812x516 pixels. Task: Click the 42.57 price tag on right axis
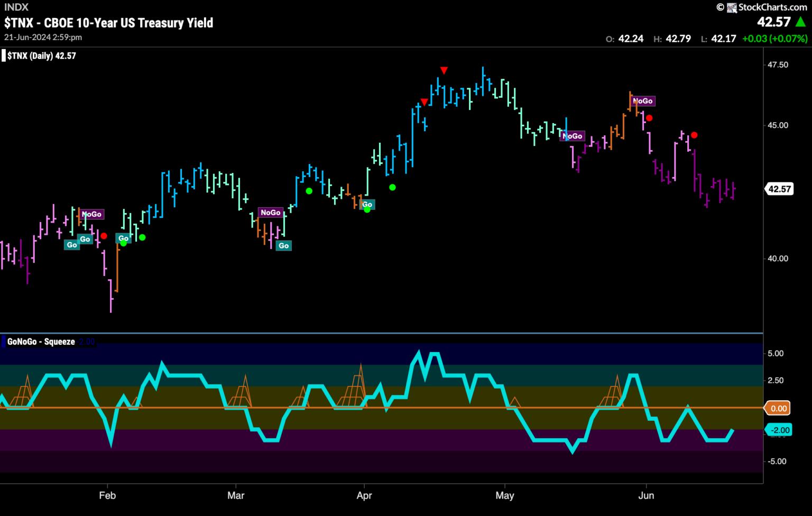(x=779, y=189)
